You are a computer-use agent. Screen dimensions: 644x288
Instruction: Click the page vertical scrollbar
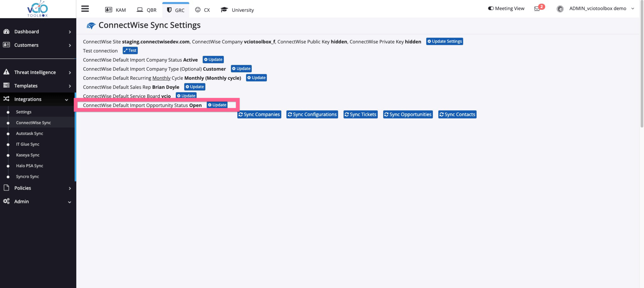pos(642,64)
